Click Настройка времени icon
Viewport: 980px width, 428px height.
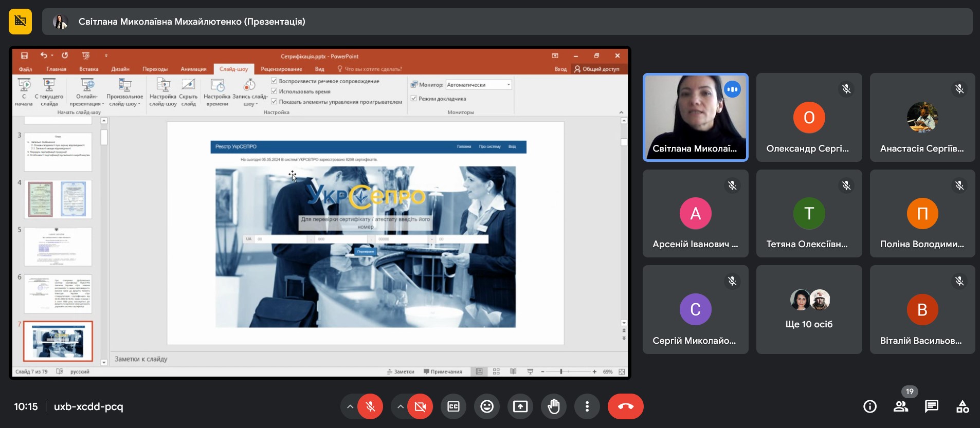click(x=217, y=92)
